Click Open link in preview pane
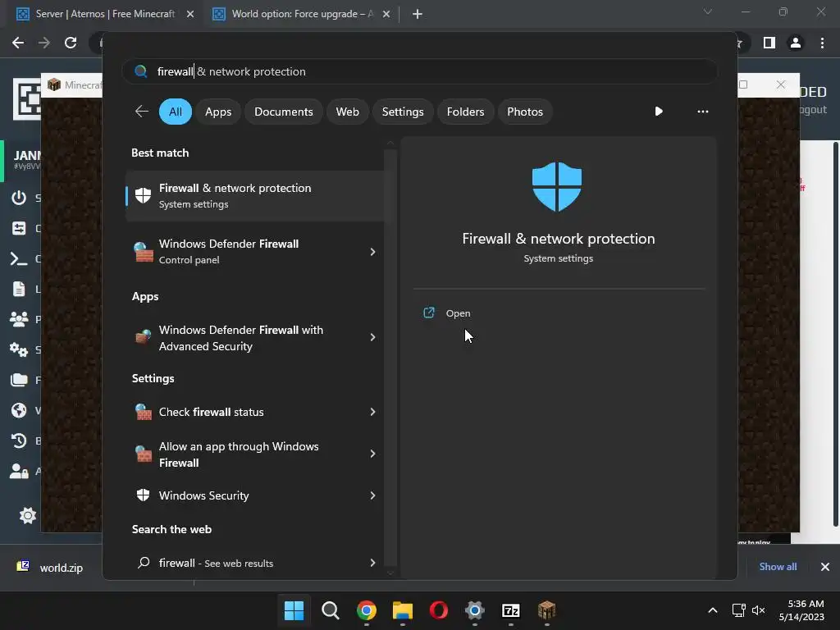The height and width of the screenshot is (630, 840). (458, 313)
